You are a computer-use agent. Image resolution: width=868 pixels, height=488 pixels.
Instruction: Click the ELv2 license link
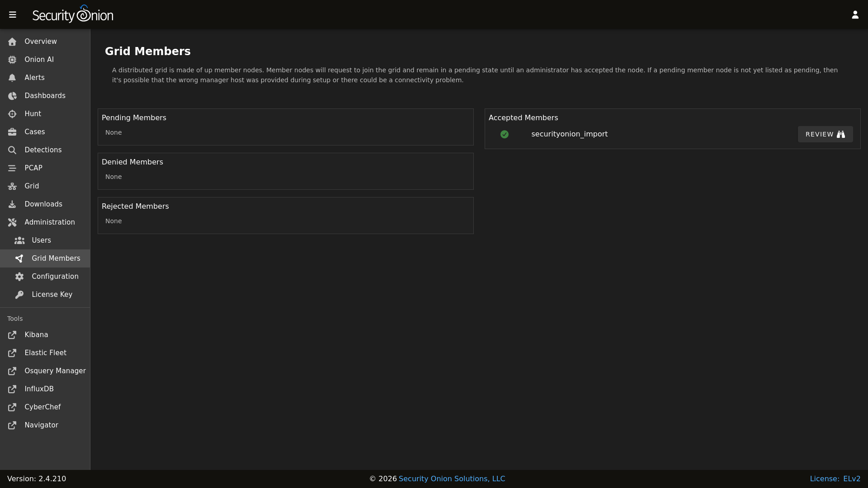coord(851,479)
